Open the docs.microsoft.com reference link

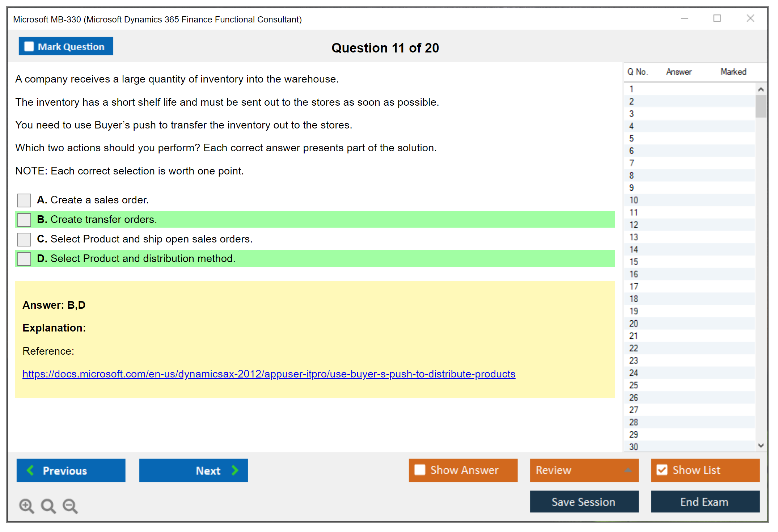[269, 374]
